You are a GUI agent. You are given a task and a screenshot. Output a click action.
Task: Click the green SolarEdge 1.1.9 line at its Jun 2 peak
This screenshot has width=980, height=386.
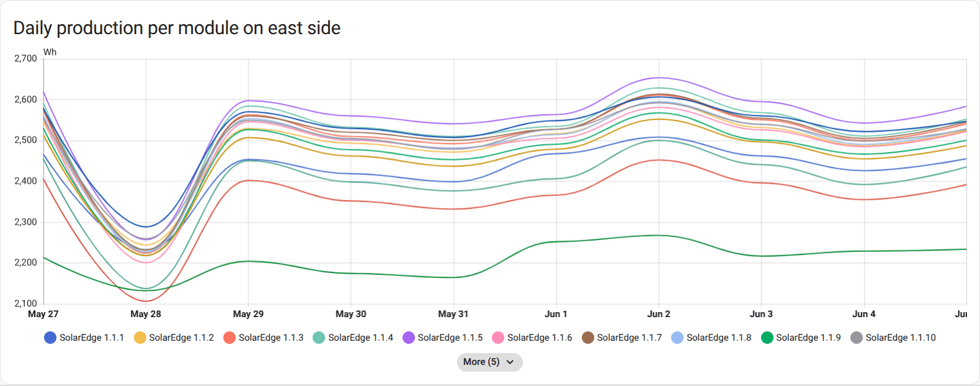pyautogui.click(x=657, y=235)
